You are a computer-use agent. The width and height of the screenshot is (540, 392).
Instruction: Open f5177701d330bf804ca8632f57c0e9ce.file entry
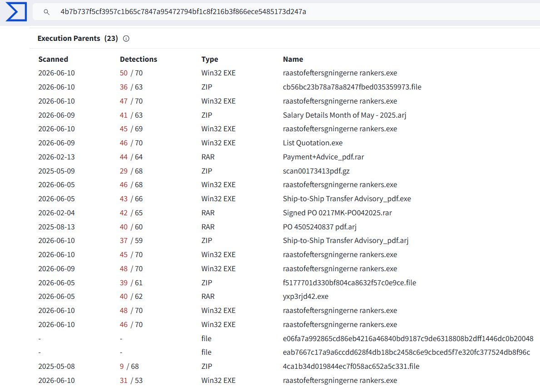(x=350, y=283)
